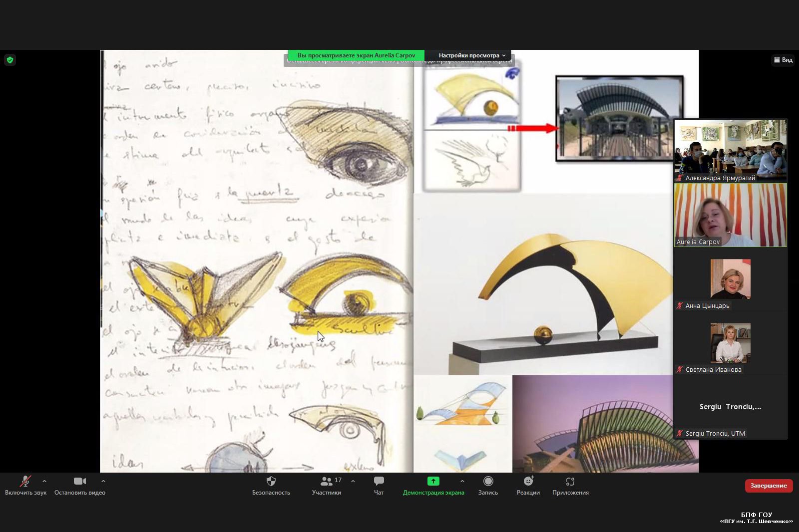799x532 pixels.
Task: Select Aurelia Carpov video thumbnail
Action: pyautogui.click(x=731, y=215)
